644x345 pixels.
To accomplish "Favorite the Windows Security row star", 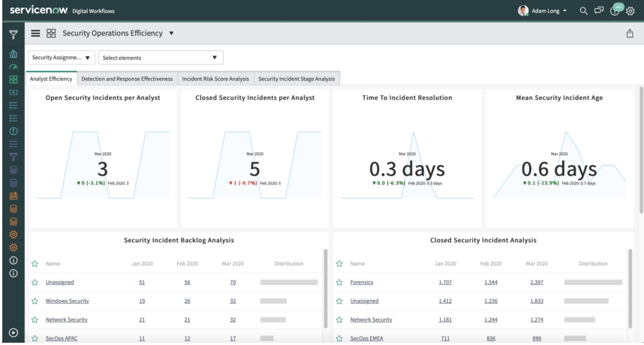I will [x=35, y=301].
